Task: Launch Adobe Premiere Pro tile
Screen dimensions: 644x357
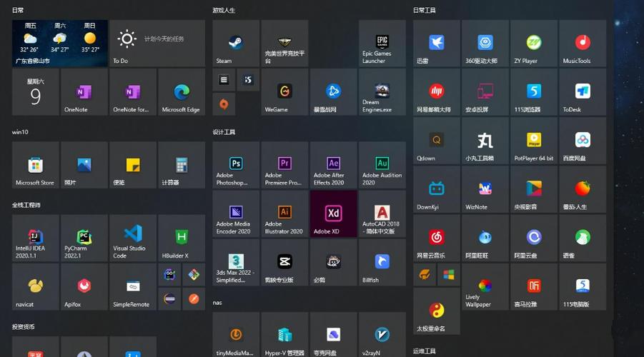Action: [x=284, y=165]
